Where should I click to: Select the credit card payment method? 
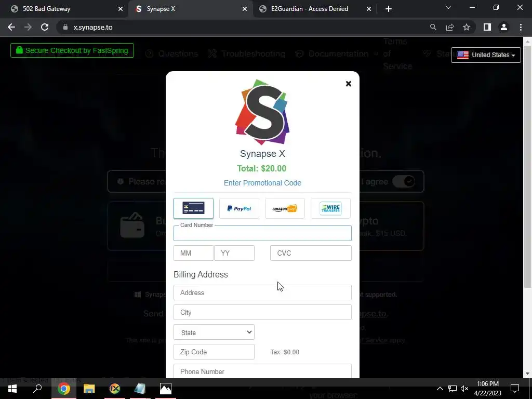pyautogui.click(x=193, y=208)
